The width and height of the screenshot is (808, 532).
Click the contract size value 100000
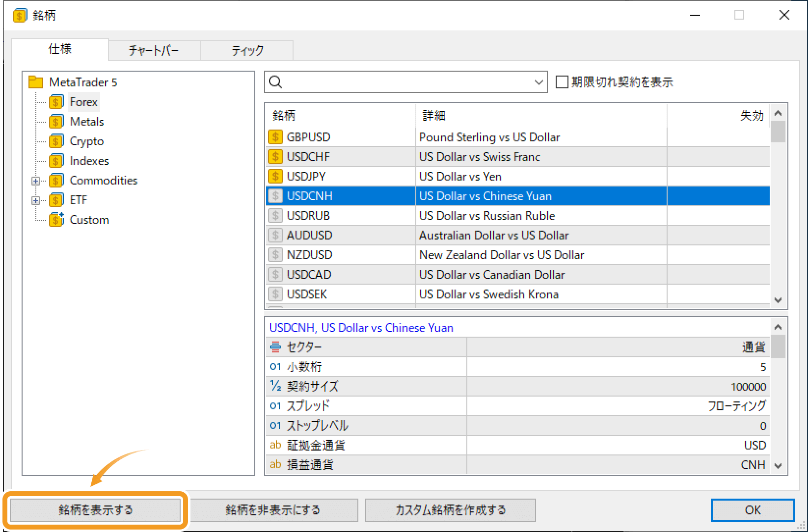(748, 386)
